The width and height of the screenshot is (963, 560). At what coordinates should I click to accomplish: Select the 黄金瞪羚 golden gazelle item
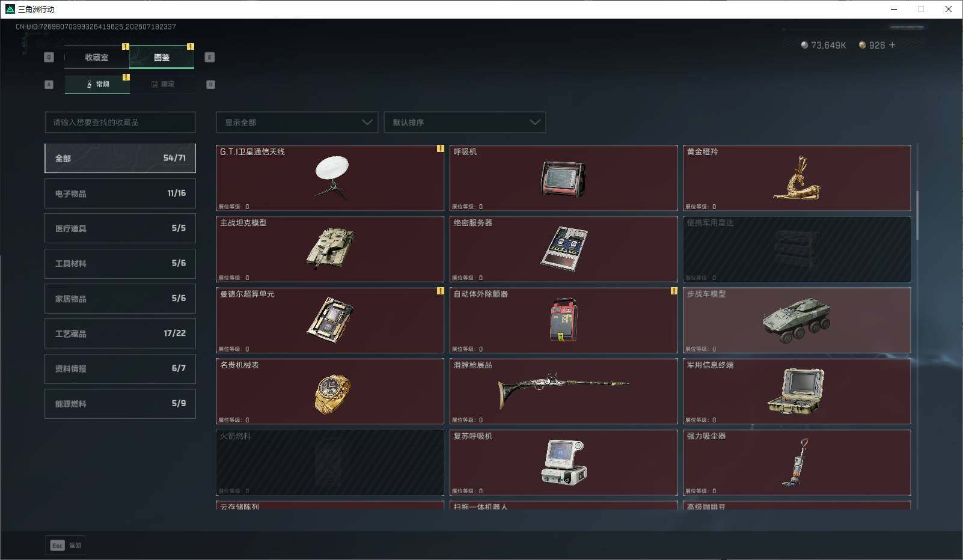[x=796, y=178]
